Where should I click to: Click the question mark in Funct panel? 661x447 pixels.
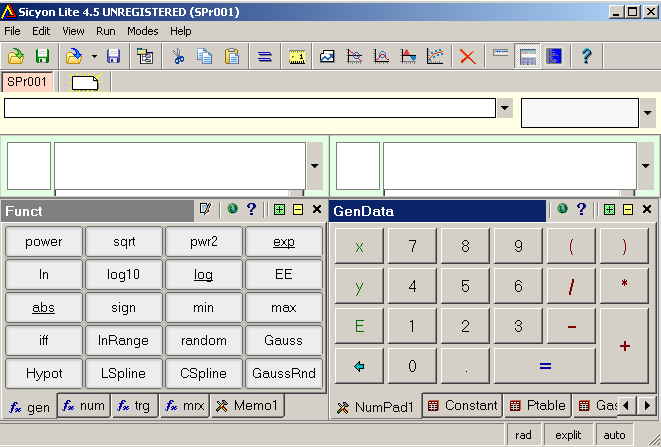[251, 209]
